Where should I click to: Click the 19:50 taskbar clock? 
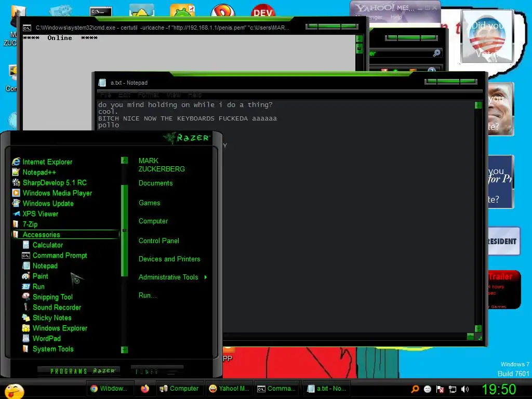coord(499,389)
